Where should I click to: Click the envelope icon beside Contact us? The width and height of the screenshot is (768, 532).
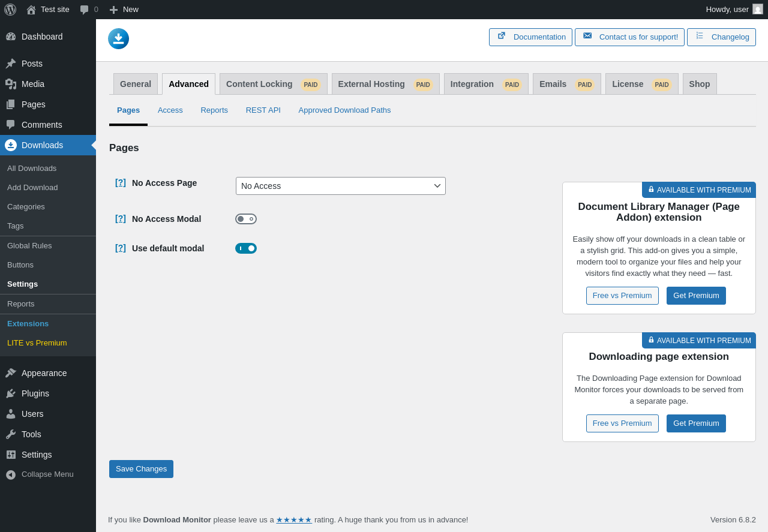click(587, 36)
